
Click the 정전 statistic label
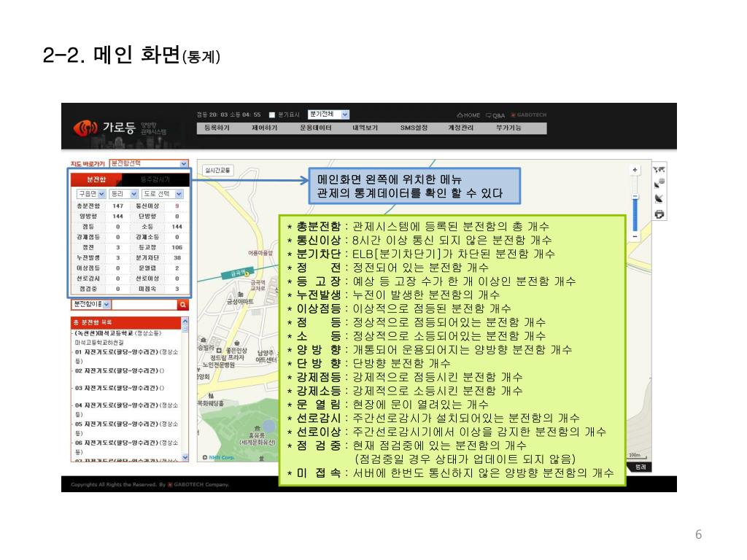[x=88, y=248]
